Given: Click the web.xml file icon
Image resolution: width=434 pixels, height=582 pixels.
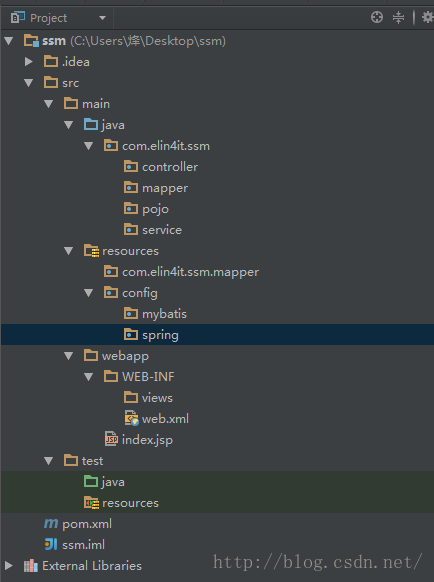Looking at the screenshot, I should click(131, 418).
